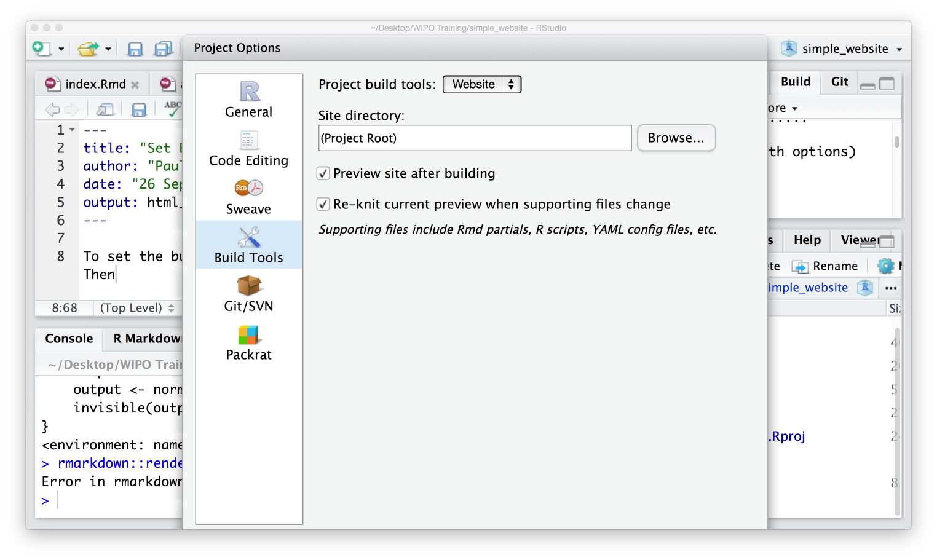
Task: Go back to previous source location
Action: click(52, 110)
